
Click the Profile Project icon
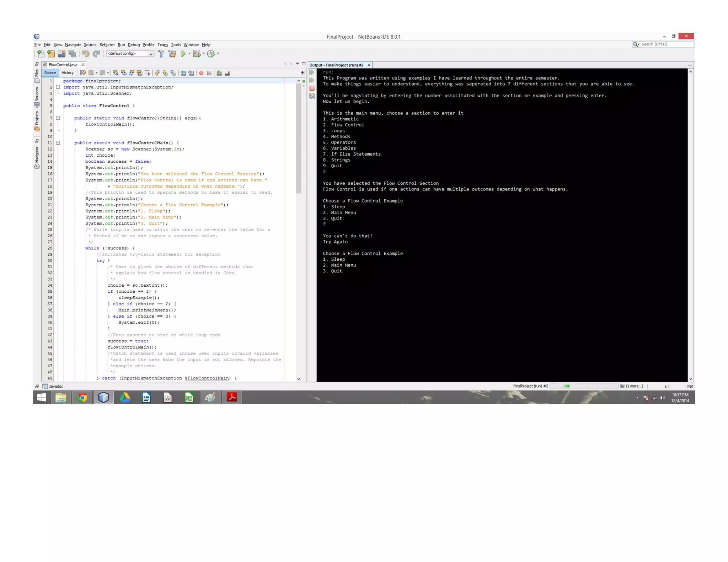(211, 54)
